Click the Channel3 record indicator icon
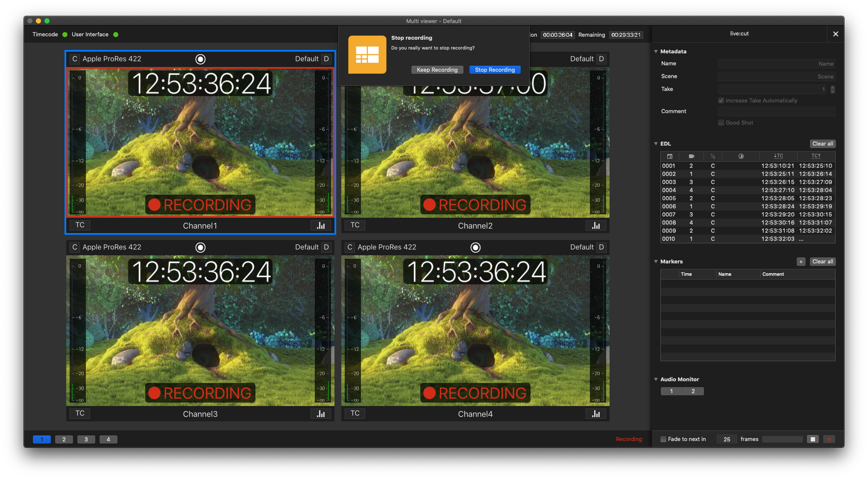The height and width of the screenshot is (479, 868). [200, 248]
